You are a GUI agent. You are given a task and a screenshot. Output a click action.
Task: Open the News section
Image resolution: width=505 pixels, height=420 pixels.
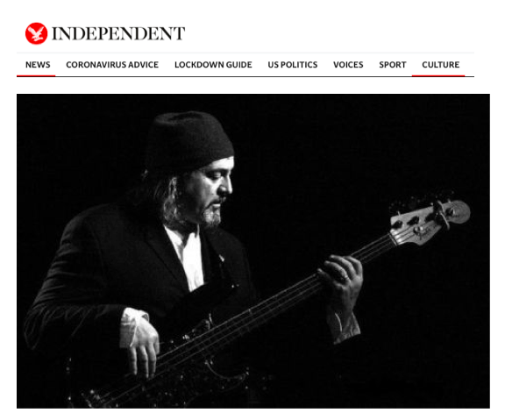pyautogui.click(x=38, y=65)
